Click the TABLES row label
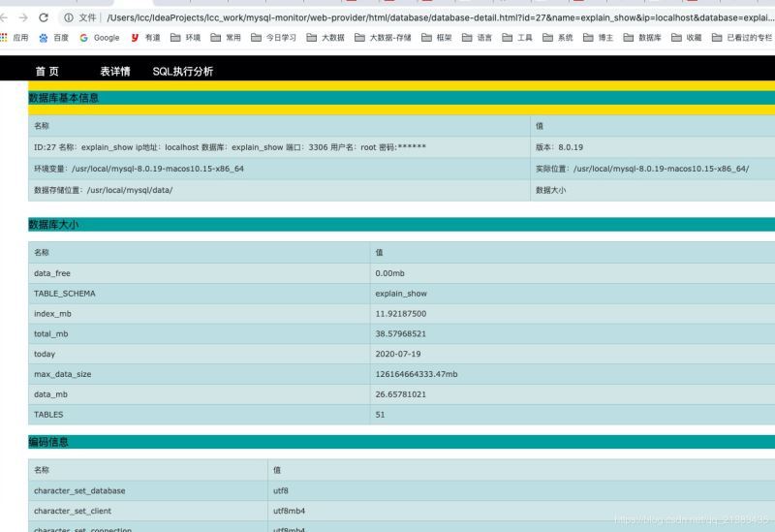 click(x=48, y=415)
